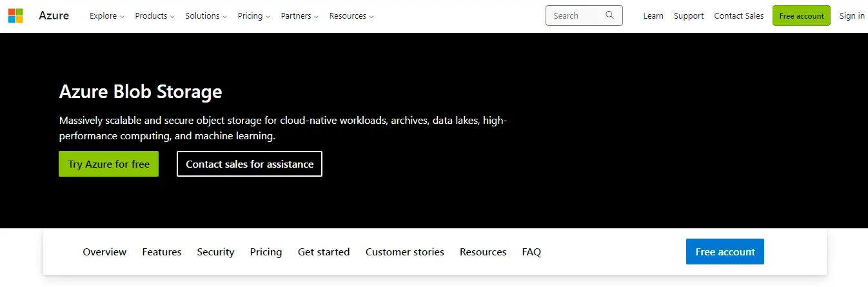Jump to the FAQ tab

pos(531,252)
